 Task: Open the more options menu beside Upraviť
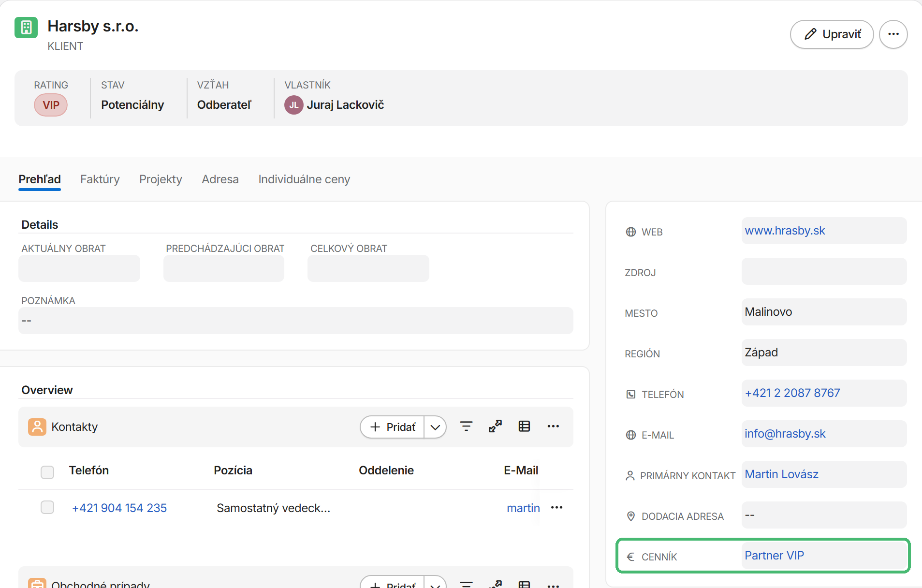pyautogui.click(x=893, y=34)
